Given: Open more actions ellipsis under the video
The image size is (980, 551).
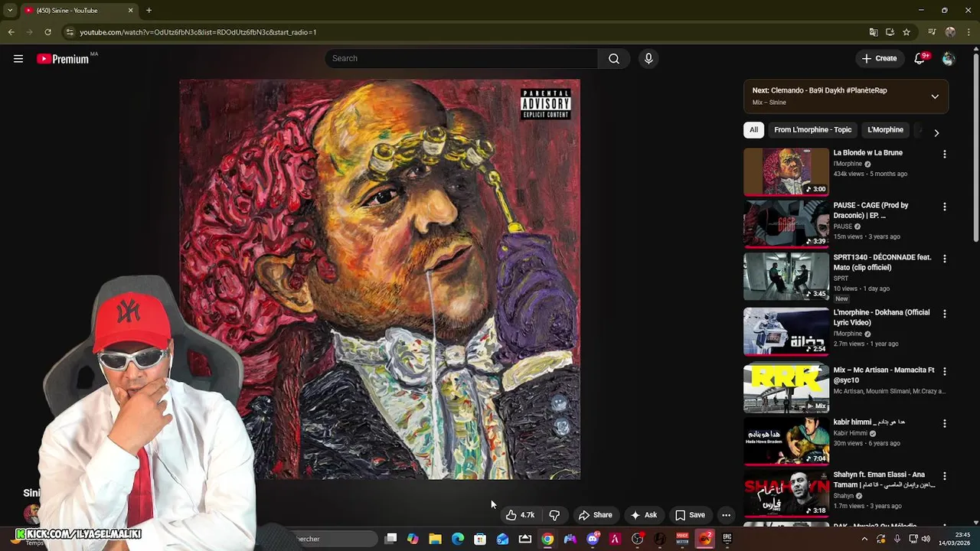Looking at the screenshot, I should tap(726, 515).
